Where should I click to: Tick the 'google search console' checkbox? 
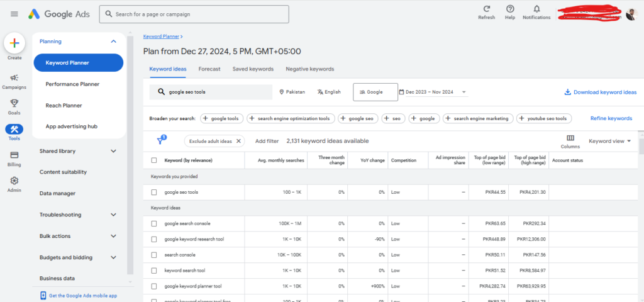(154, 223)
